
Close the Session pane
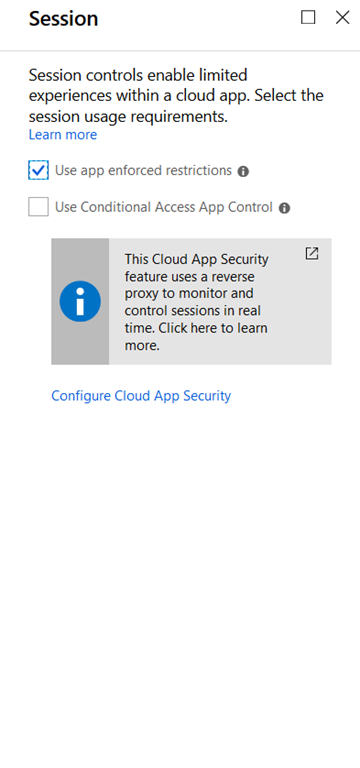tap(342, 18)
